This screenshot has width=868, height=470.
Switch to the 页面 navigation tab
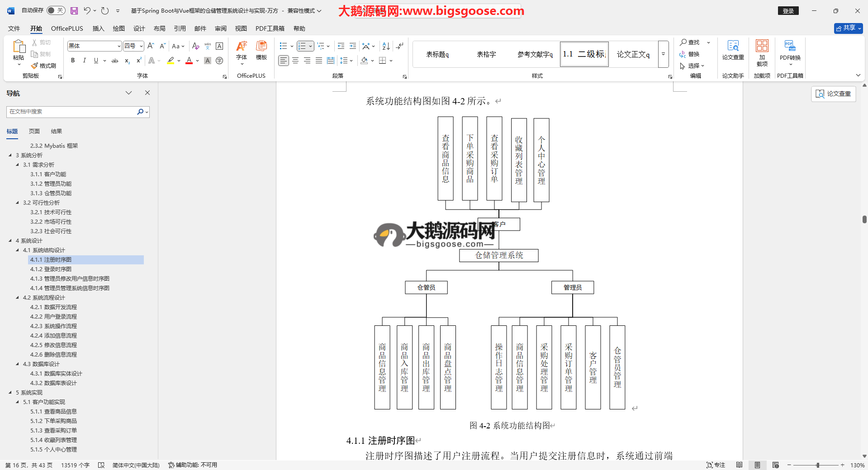(x=34, y=132)
